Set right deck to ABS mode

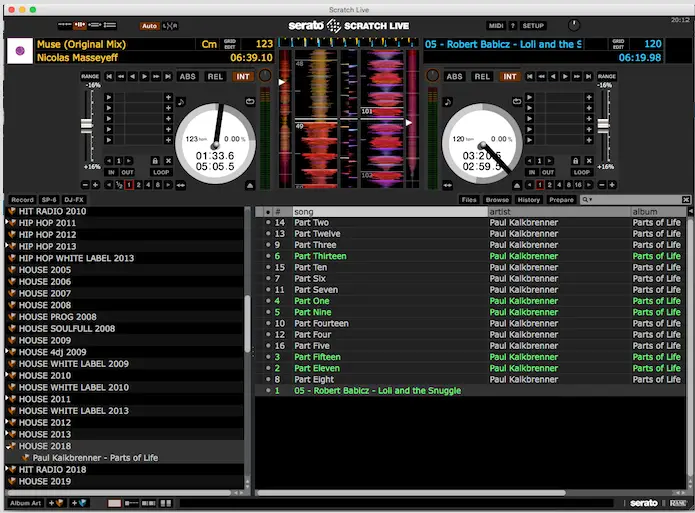click(454, 76)
